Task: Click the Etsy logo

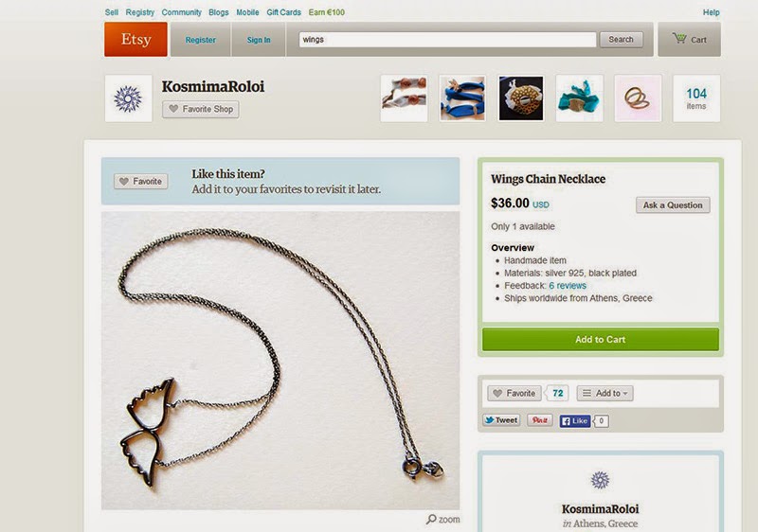Action: coord(135,39)
